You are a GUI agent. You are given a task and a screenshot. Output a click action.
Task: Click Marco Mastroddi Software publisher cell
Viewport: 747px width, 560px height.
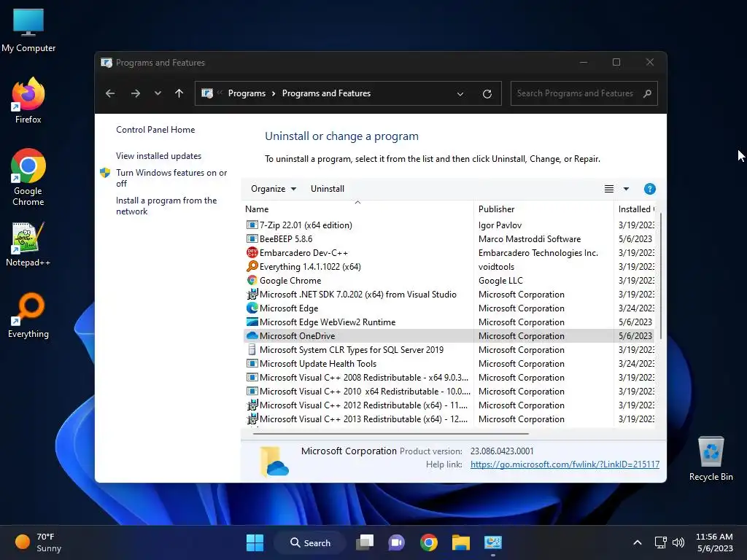[x=530, y=239]
